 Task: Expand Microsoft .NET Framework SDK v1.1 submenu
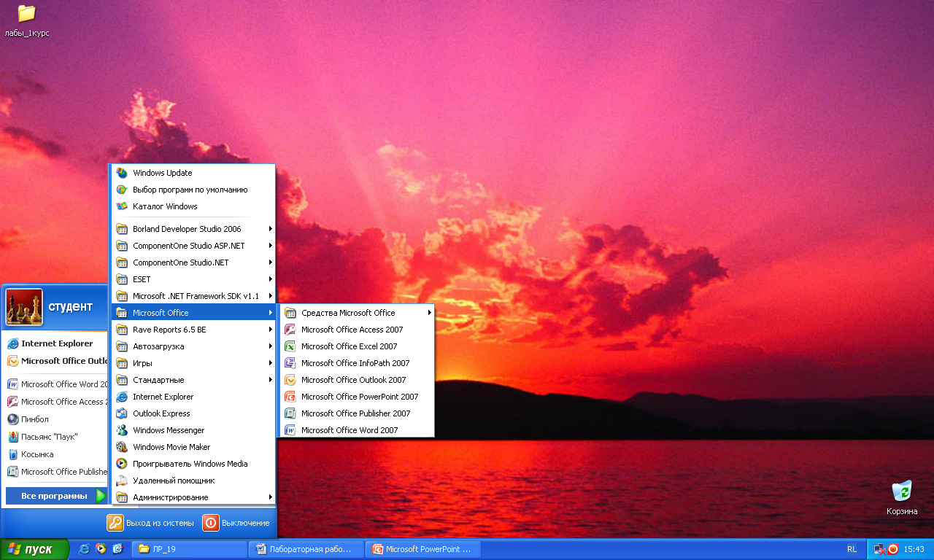[x=193, y=296]
